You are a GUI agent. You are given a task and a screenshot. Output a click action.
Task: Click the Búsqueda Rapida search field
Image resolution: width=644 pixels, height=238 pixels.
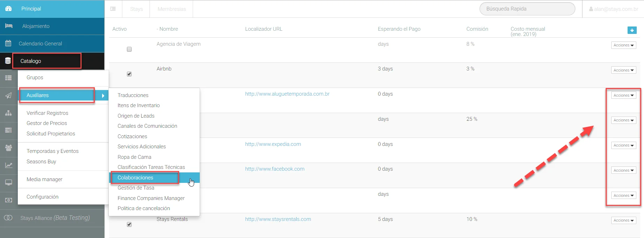pyautogui.click(x=527, y=9)
